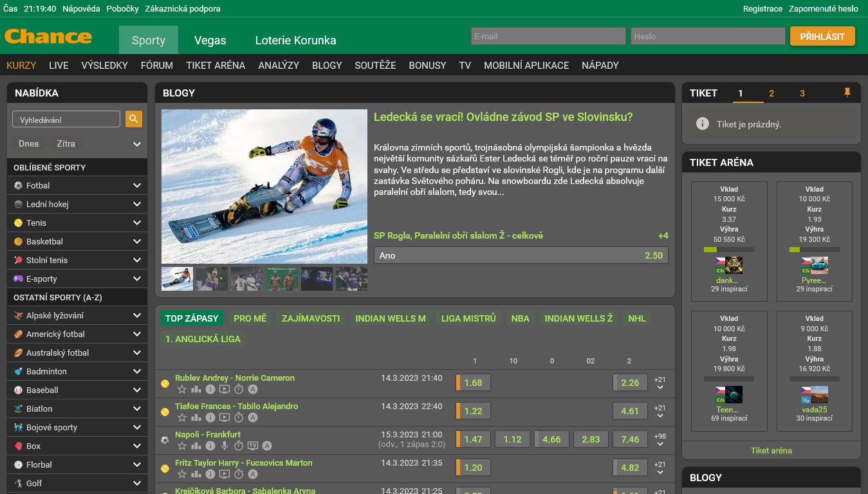Screen dimensions: 868x494
Task: Expand +98 more bets for Napoli - Frankfurt
Action: (660, 440)
